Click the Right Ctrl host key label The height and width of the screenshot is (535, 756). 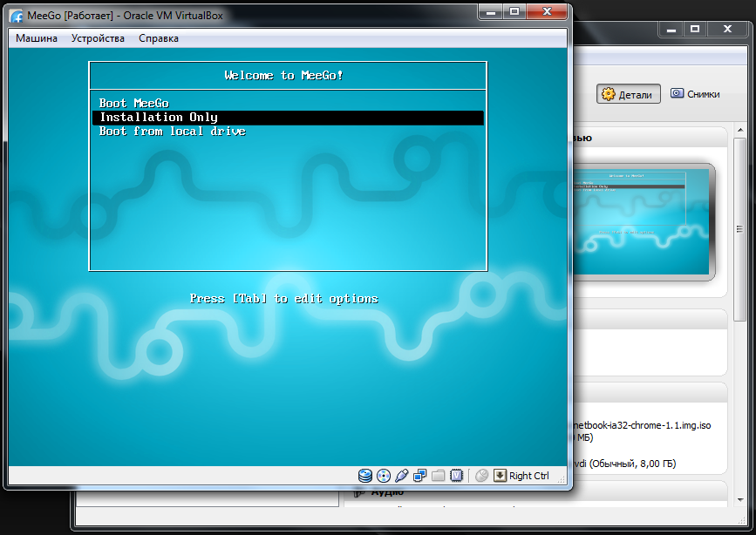[529, 476]
